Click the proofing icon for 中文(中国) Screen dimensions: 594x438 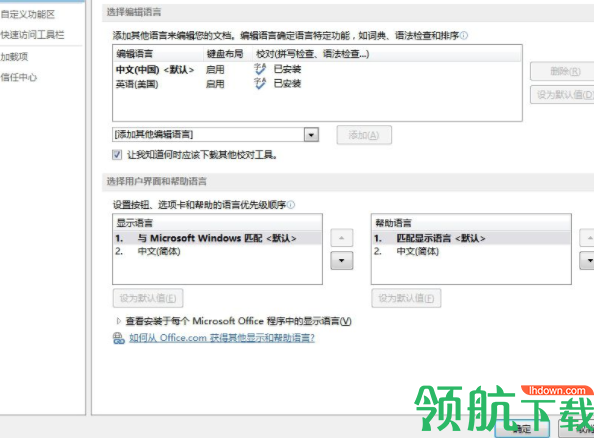coord(260,69)
